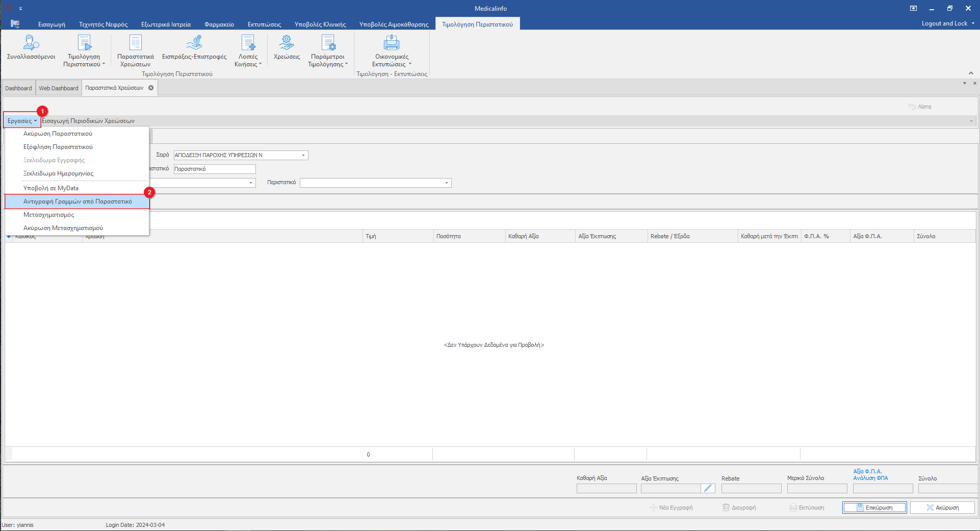Switch to the Web Dashboard tab

tap(59, 88)
